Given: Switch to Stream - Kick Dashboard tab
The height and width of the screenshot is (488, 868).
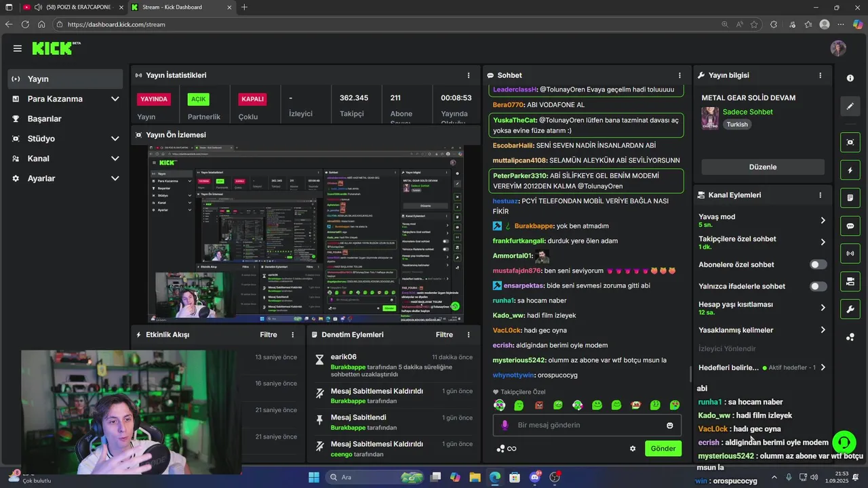Looking at the screenshot, I should 181,7.
